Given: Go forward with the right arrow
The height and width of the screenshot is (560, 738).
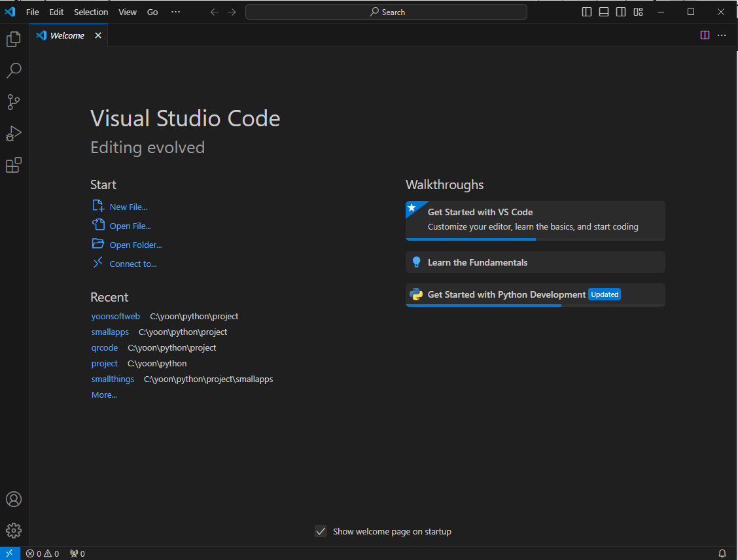Looking at the screenshot, I should pos(232,12).
